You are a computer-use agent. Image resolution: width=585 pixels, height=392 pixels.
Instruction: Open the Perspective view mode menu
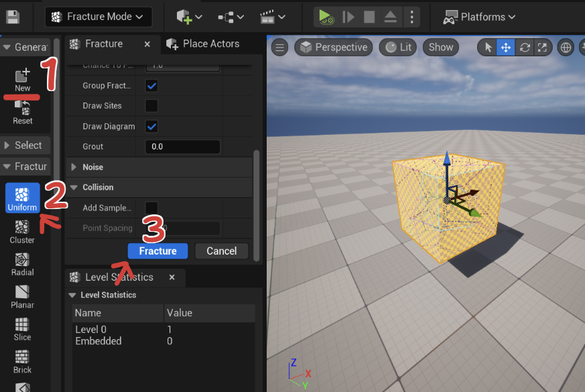click(x=334, y=48)
